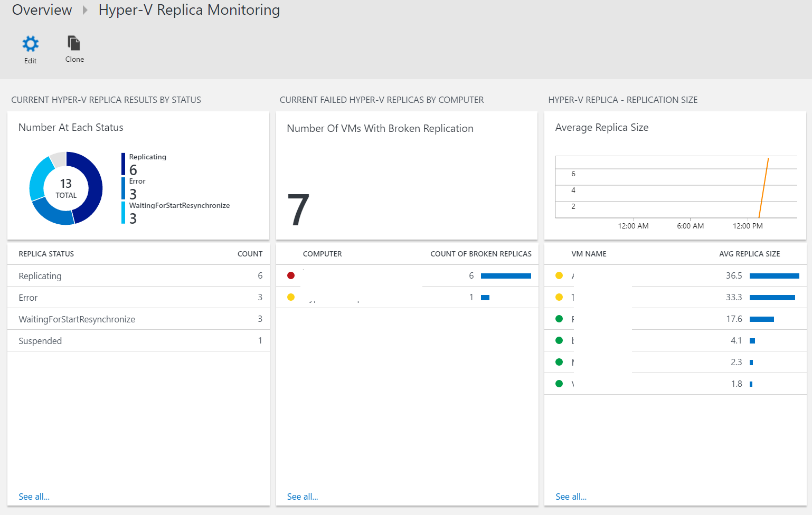Click the bar for the computer with 6 broken replicas

click(x=506, y=276)
